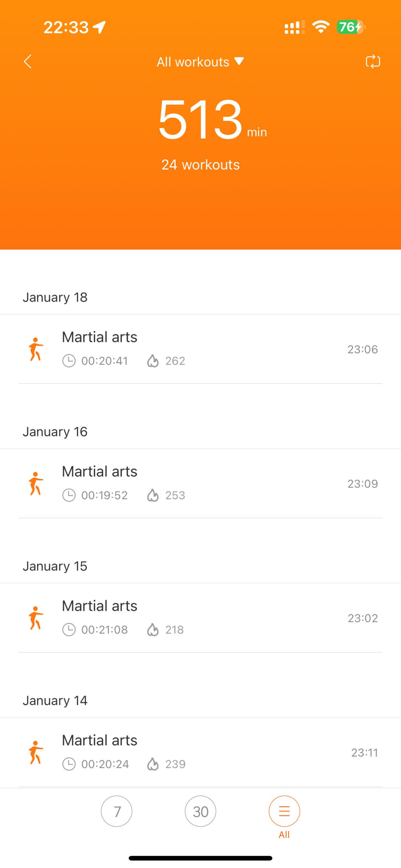This screenshot has height=868, width=401.
Task: Select the 30-day filter circle
Action: click(x=200, y=811)
